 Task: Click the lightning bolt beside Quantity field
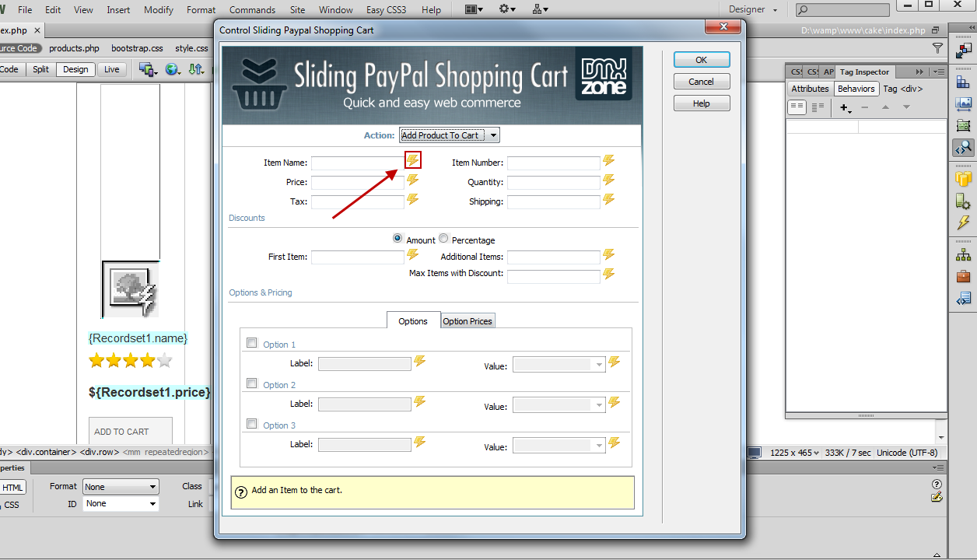(x=608, y=180)
